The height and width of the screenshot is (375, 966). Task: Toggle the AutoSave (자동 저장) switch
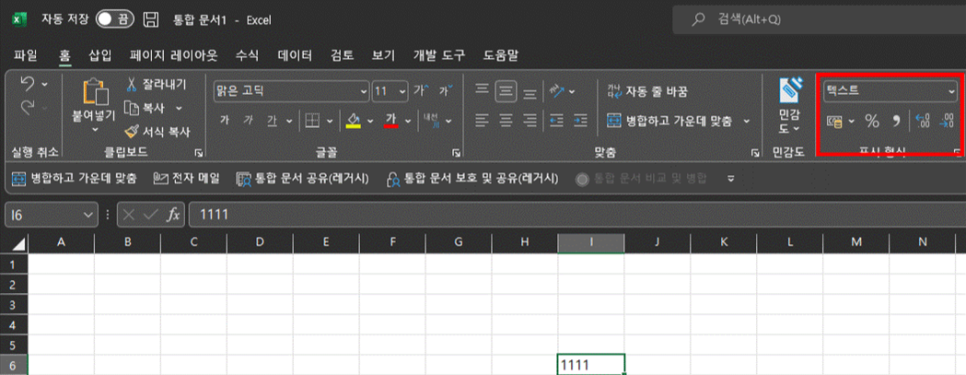[x=115, y=20]
